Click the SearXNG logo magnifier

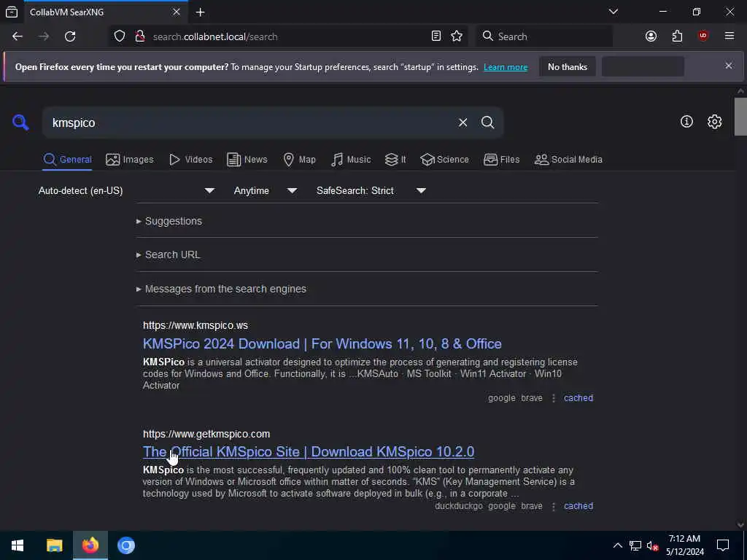20,122
